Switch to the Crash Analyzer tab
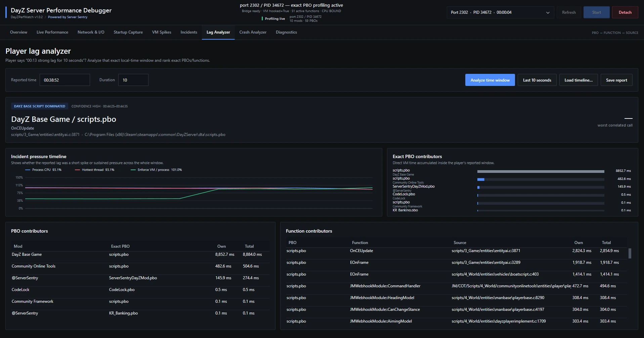Screen dimensions: 644x338 tap(253, 32)
